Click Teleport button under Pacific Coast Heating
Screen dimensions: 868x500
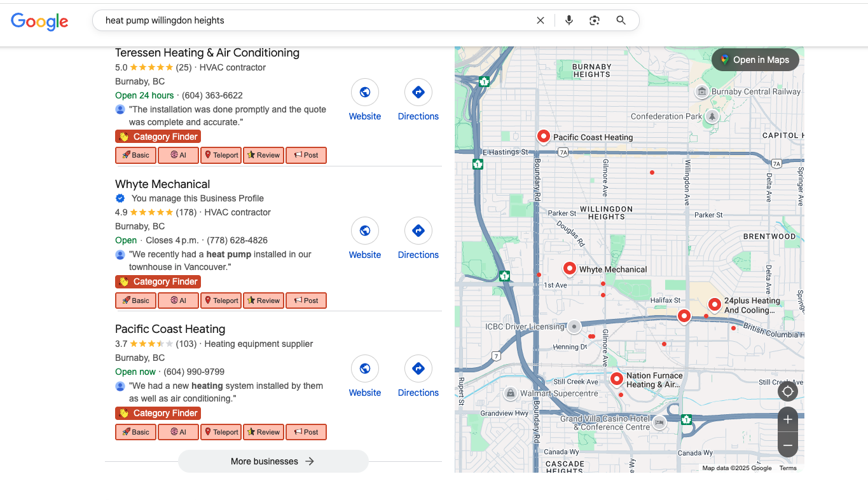(x=221, y=432)
